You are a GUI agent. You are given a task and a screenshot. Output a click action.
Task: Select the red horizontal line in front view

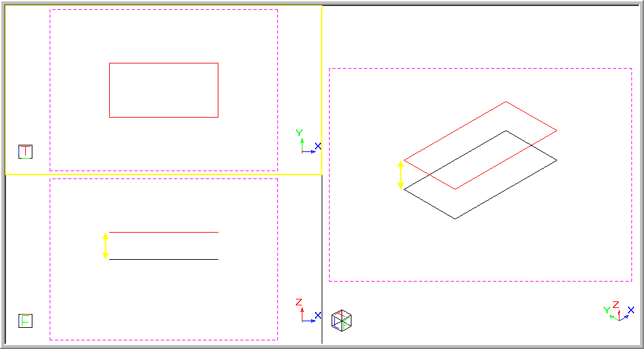click(163, 232)
